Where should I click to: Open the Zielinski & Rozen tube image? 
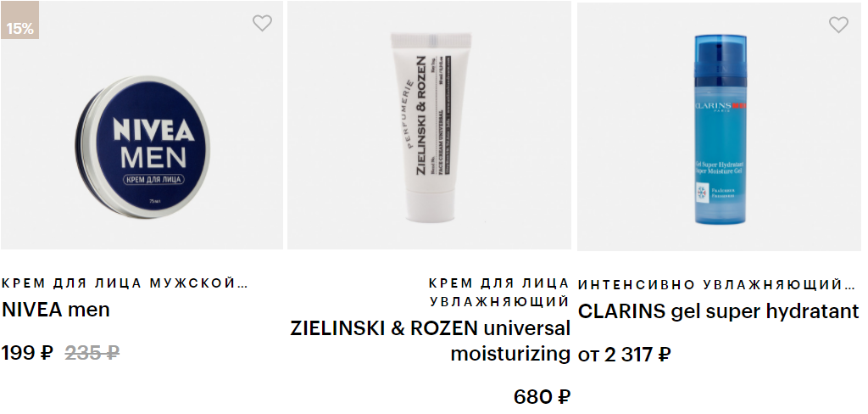431,127
